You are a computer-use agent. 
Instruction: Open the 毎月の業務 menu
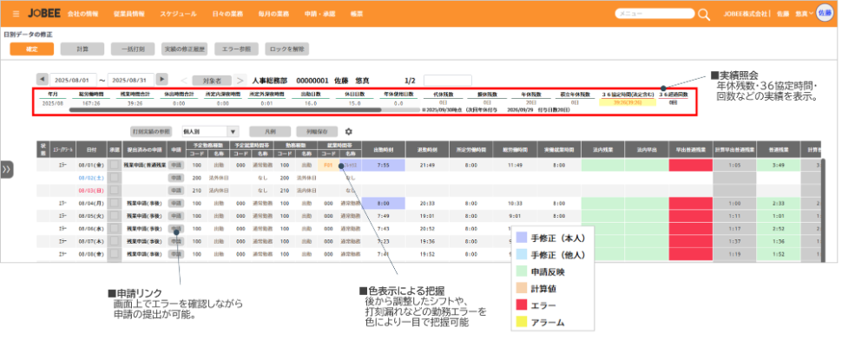click(x=273, y=14)
